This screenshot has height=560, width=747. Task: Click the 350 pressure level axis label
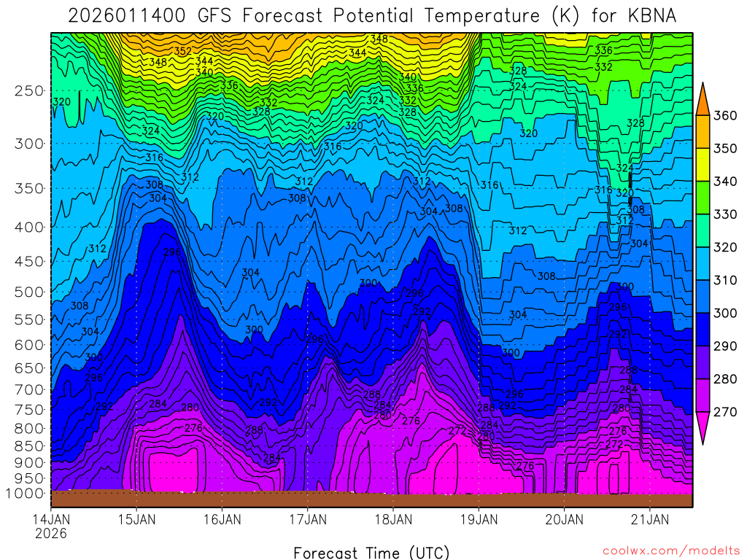point(29,188)
